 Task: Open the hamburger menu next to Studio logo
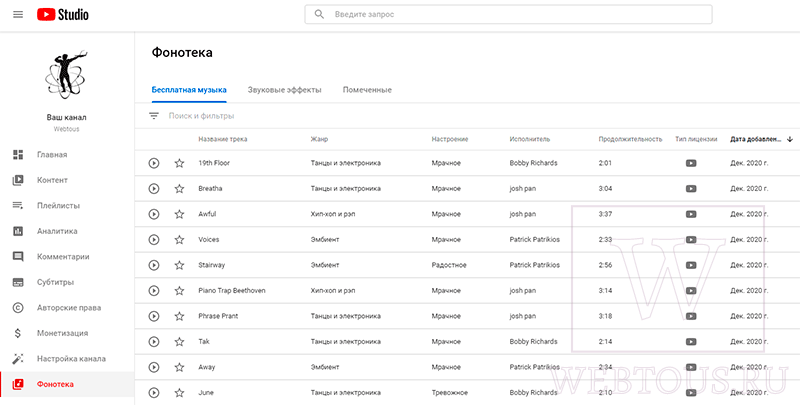[x=18, y=14]
